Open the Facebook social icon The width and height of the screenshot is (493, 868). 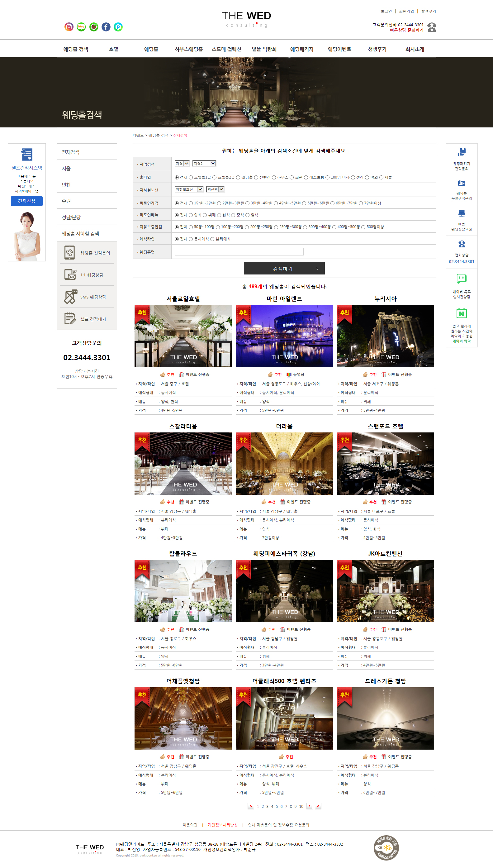(106, 27)
